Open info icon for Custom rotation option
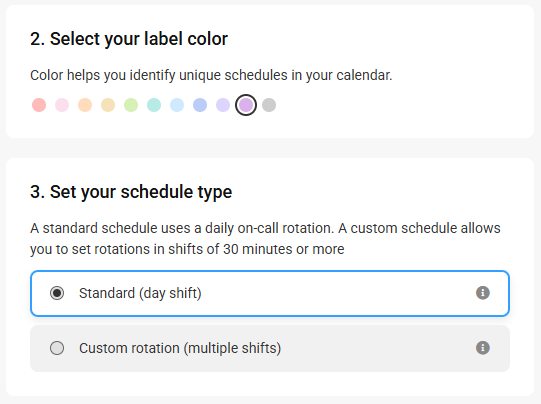The height and width of the screenshot is (404, 541). [x=483, y=348]
